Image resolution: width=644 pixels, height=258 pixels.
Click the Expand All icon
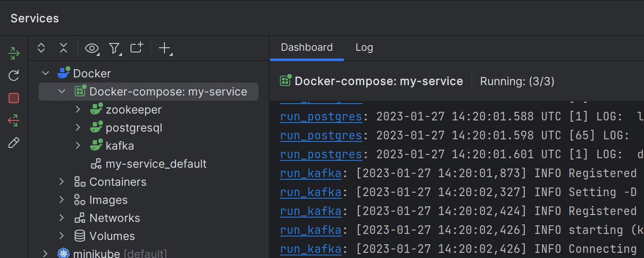[x=41, y=48]
